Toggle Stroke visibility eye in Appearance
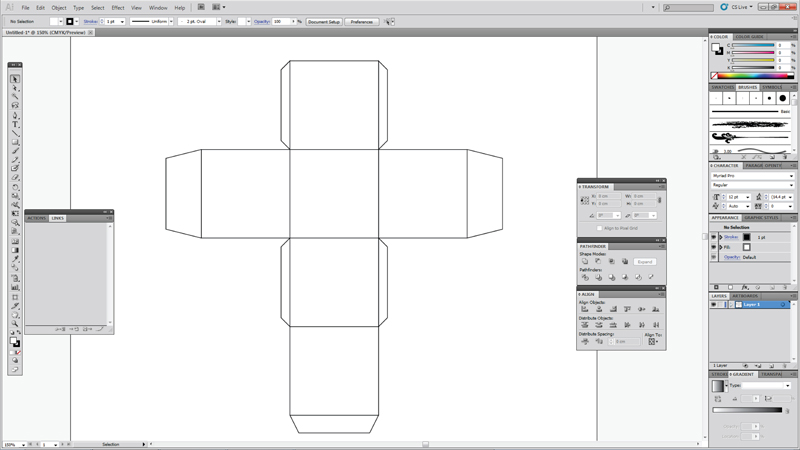This screenshot has height=450, width=800. [714, 237]
